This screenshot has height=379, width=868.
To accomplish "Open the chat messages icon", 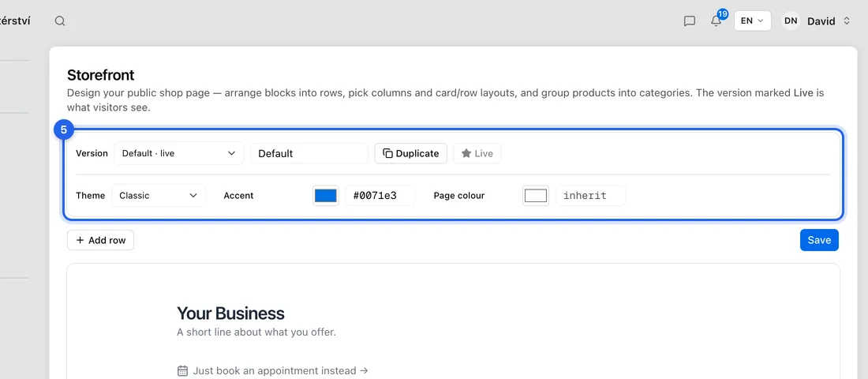I will (x=689, y=21).
